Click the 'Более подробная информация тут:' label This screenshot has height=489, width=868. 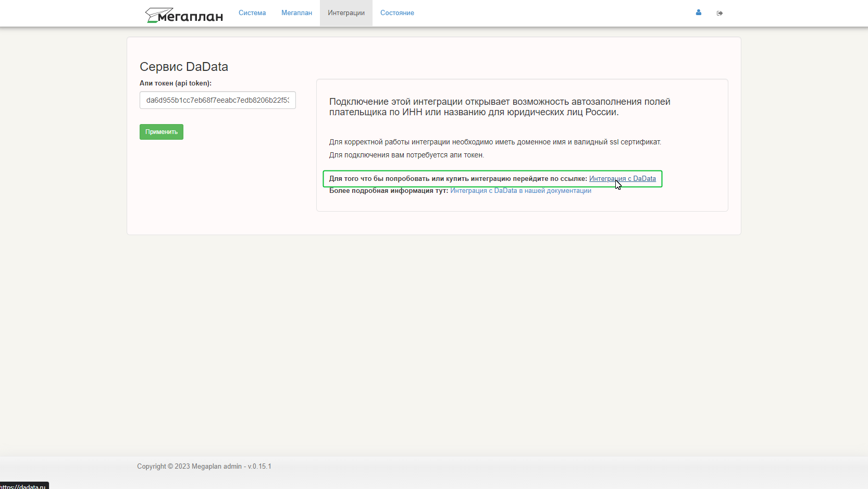pos(389,191)
